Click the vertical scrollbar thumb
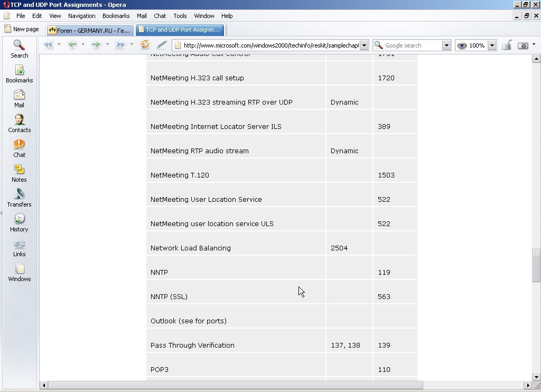Screen dimensions: 541x392 536,265
